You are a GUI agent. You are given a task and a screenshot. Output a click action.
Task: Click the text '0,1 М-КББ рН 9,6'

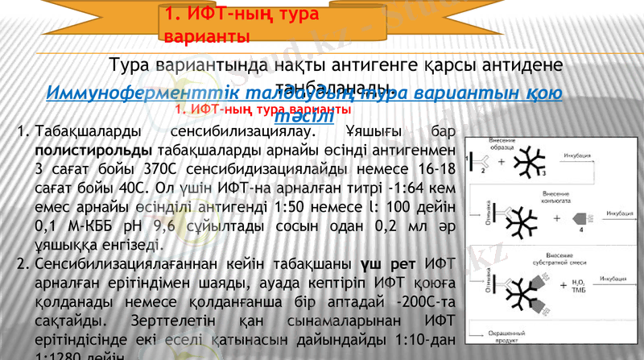(105, 226)
